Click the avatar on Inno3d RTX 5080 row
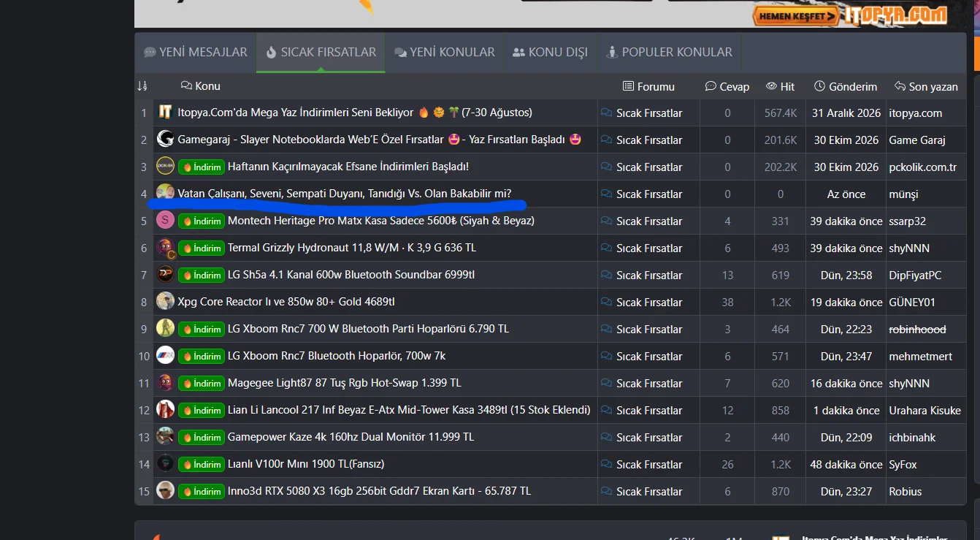980x540 pixels. [165, 491]
